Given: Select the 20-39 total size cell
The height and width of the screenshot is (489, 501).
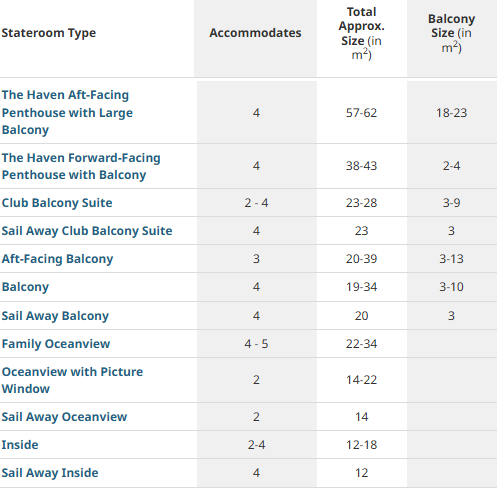Looking at the screenshot, I should coord(362,259).
